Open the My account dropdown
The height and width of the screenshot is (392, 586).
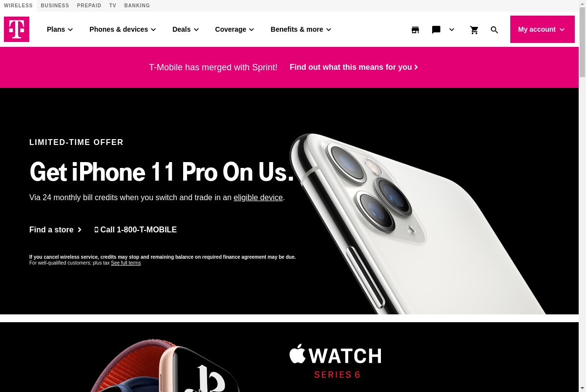pos(543,29)
